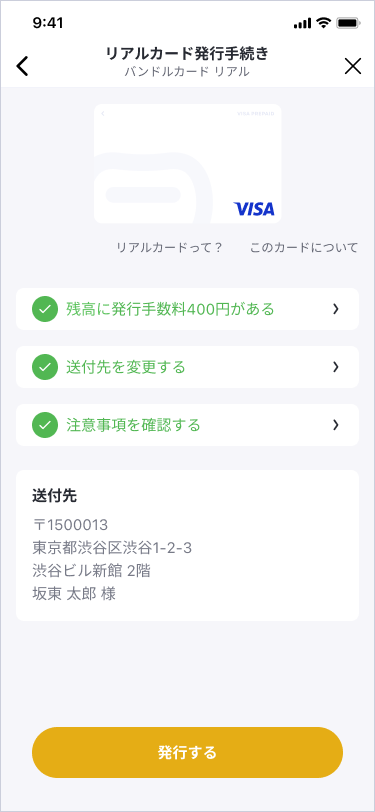The width and height of the screenshot is (375, 812).
Task: Open the リアルカードって？ link
Action: pyautogui.click(x=170, y=248)
